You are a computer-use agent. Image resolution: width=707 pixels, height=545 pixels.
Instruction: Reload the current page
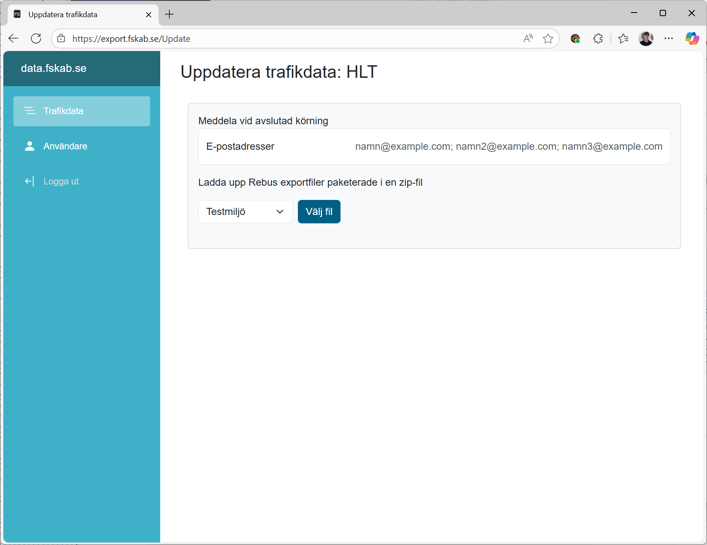[36, 39]
